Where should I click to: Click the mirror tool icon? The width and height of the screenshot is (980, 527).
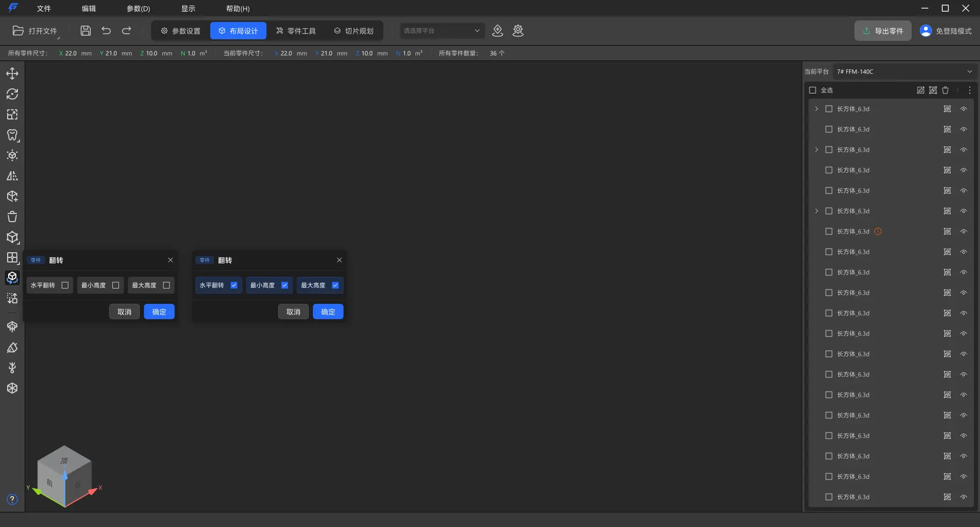(x=12, y=176)
